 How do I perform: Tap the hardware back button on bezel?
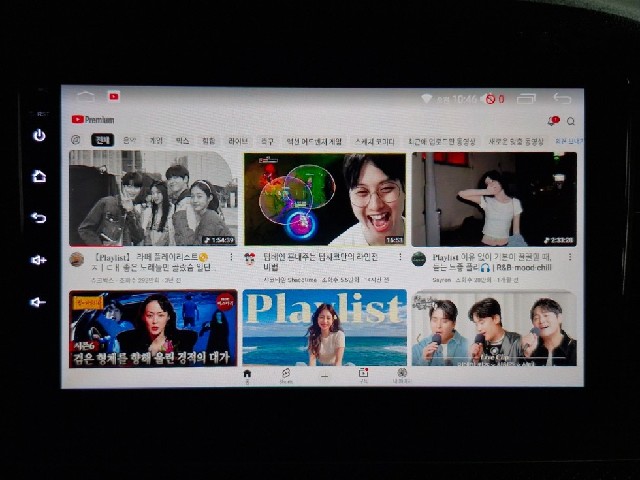pyautogui.click(x=39, y=218)
